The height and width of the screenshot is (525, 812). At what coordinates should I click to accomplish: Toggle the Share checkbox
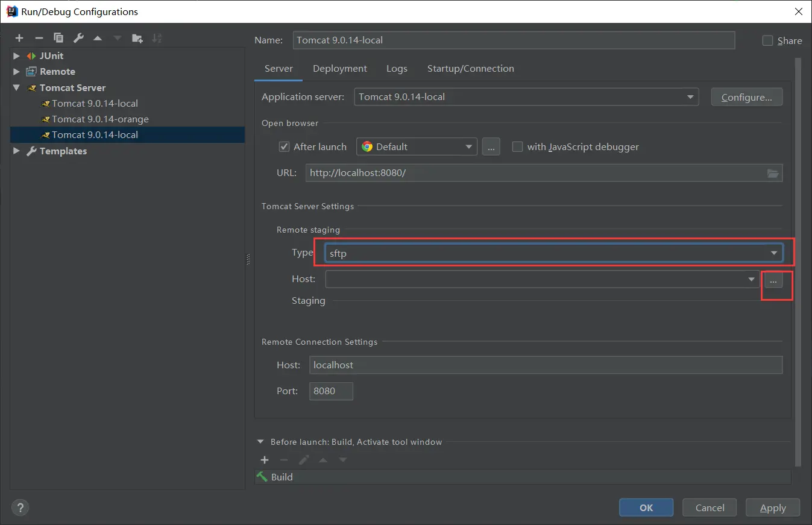[x=767, y=40]
